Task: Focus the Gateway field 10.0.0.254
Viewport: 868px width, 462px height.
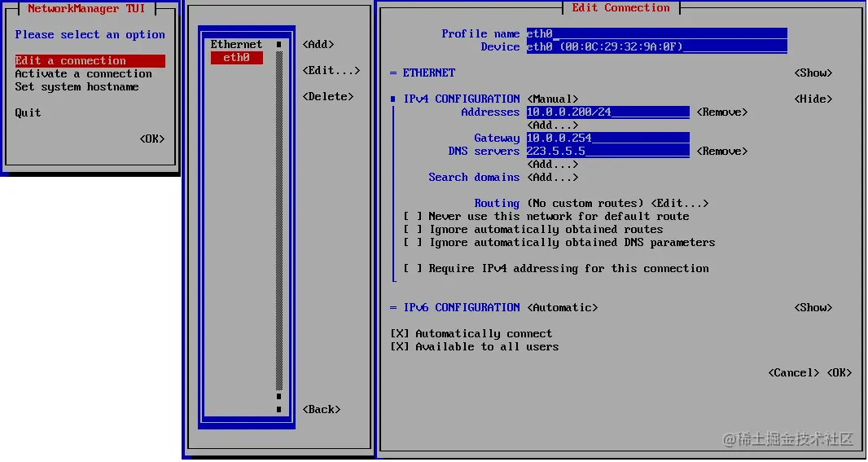Action: pyautogui.click(x=607, y=139)
